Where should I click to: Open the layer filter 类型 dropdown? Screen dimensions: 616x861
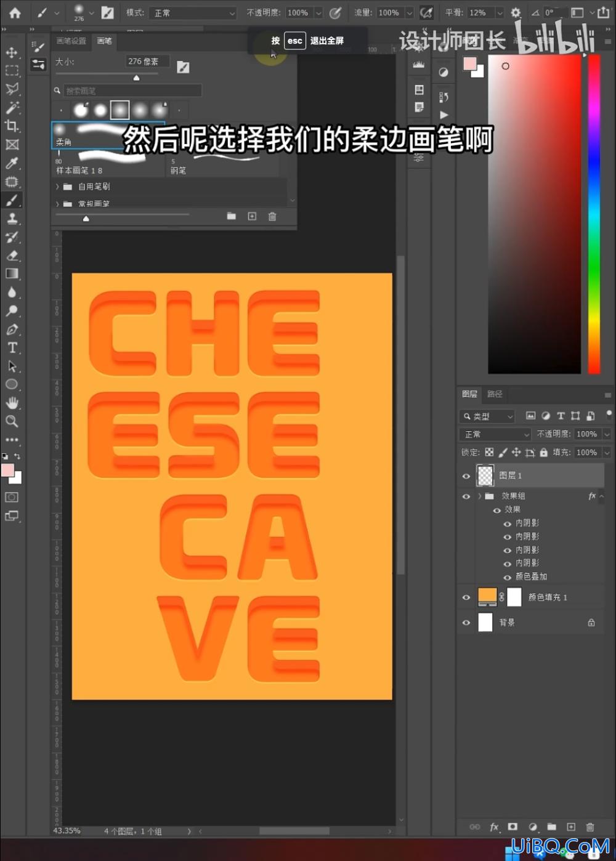(x=487, y=416)
